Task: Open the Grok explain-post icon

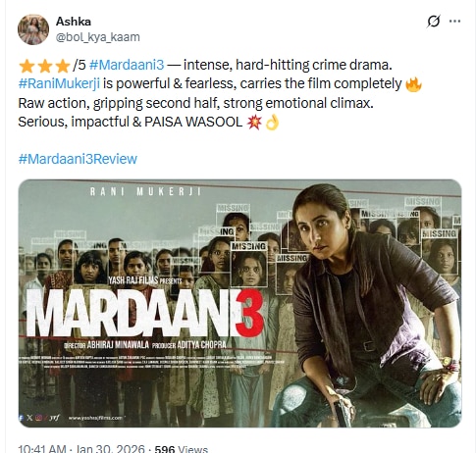Action: pos(434,22)
